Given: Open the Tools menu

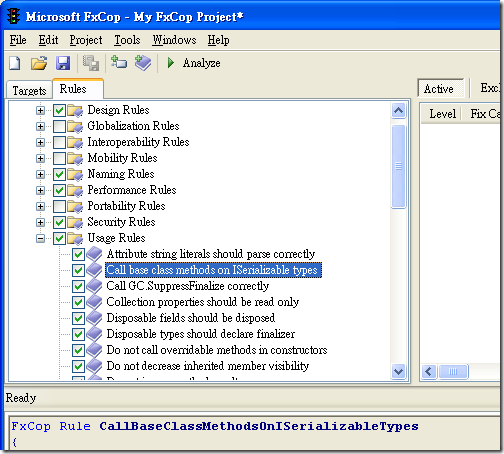Looking at the screenshot, I should point(127,40).
